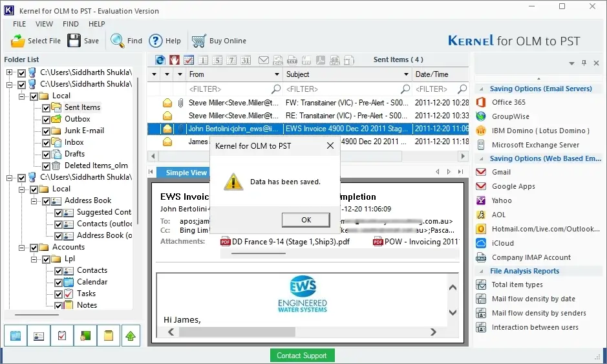607x364 pixels.
Task: Open the FIND menu
Action: [70, 24]
